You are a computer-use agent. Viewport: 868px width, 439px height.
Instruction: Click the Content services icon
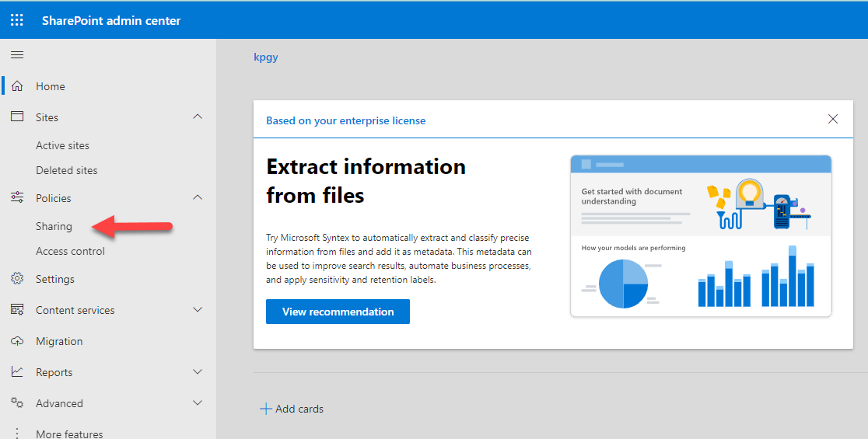[x=17, y=309]
